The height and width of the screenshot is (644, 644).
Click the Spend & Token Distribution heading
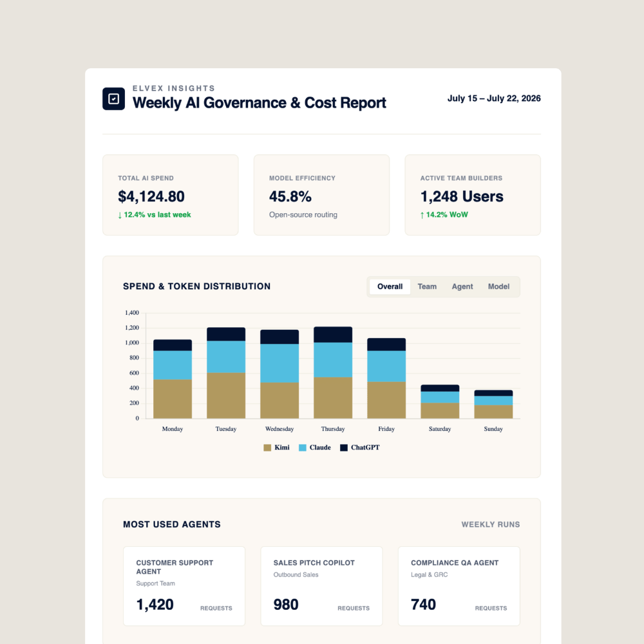pos(196,287)
